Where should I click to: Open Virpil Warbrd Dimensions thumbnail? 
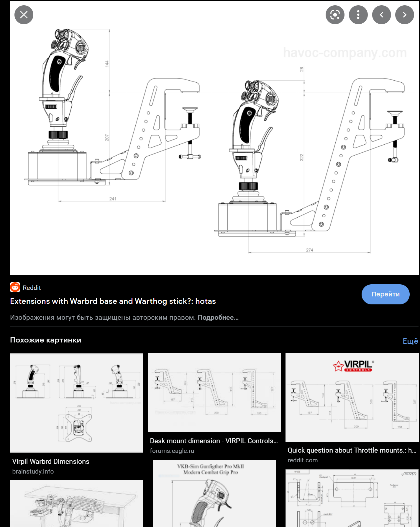[x=77, y=403]
